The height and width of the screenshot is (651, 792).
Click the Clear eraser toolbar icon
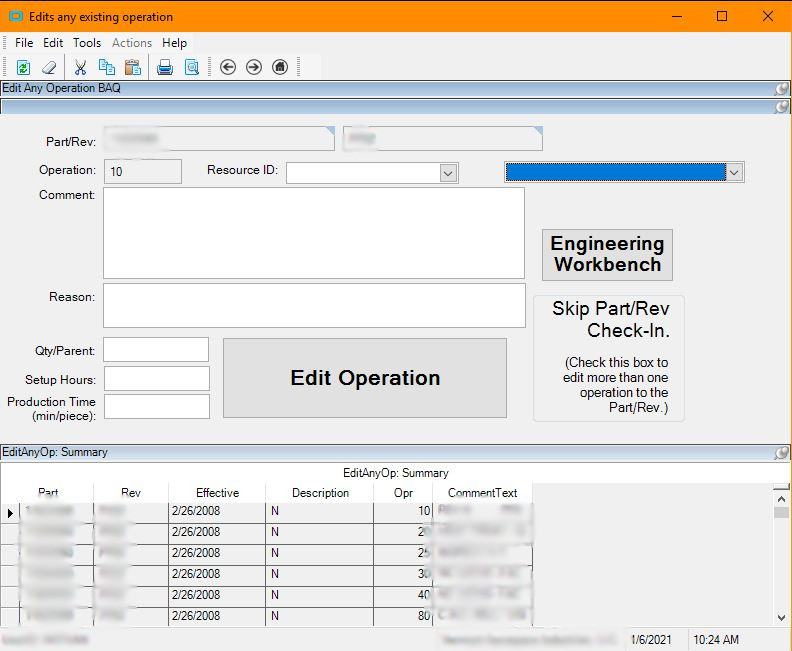click(49, 67)
